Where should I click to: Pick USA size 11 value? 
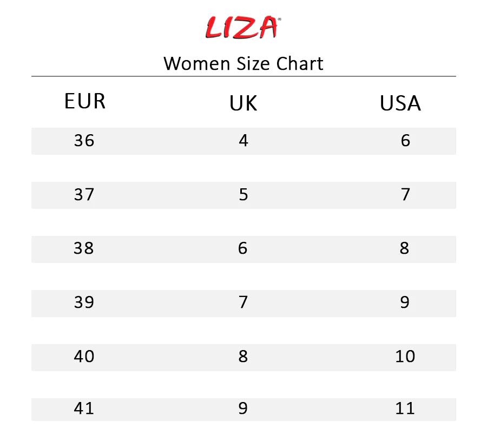coord(405,409)
